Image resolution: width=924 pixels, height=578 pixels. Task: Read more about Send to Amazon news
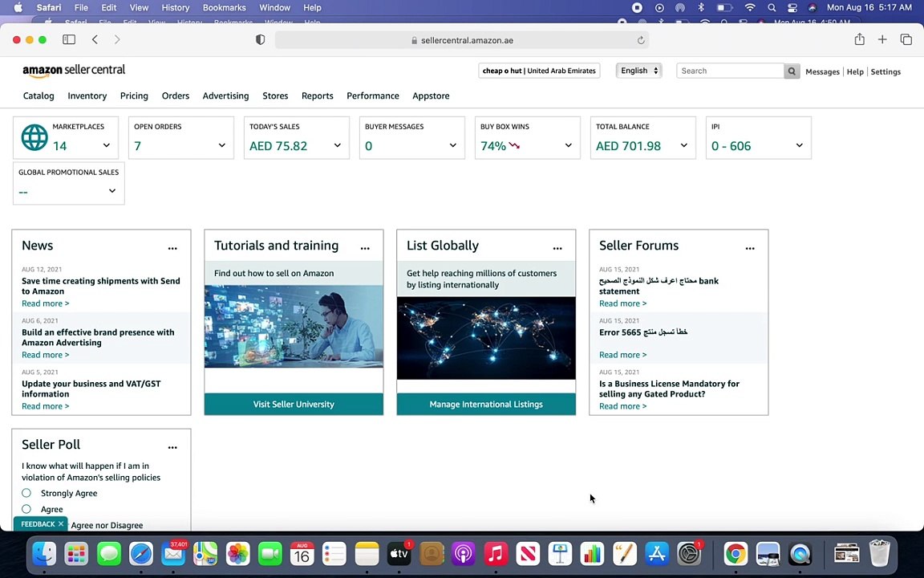click(x=46, y=303)
